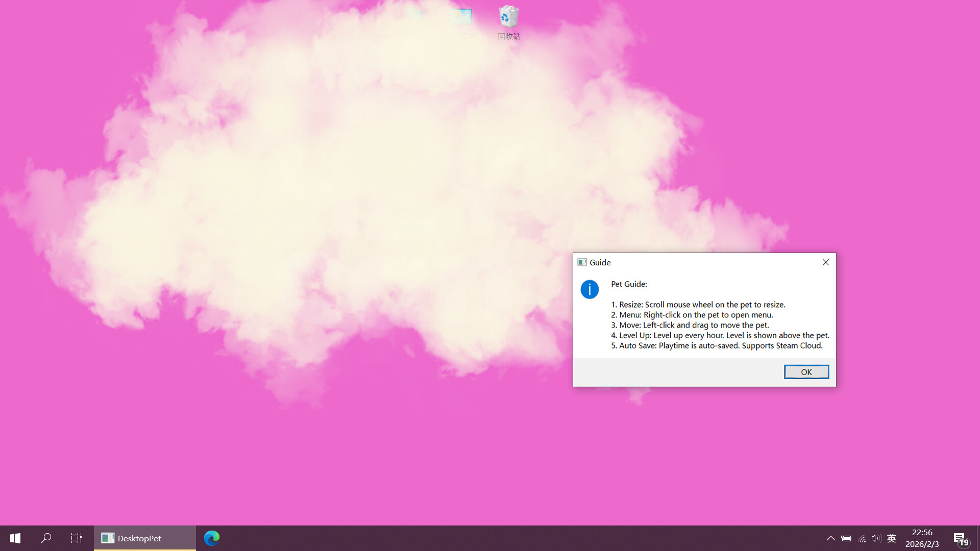Toggle the 英 input language indicator
The width and height of the screenshot is (980, 551).
pos(892,538)
